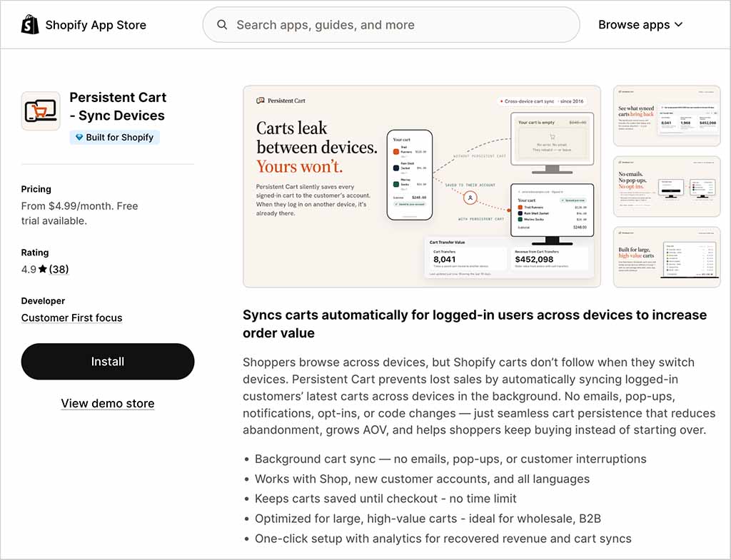Click the Persistent Cart app icon

[41, 111]
